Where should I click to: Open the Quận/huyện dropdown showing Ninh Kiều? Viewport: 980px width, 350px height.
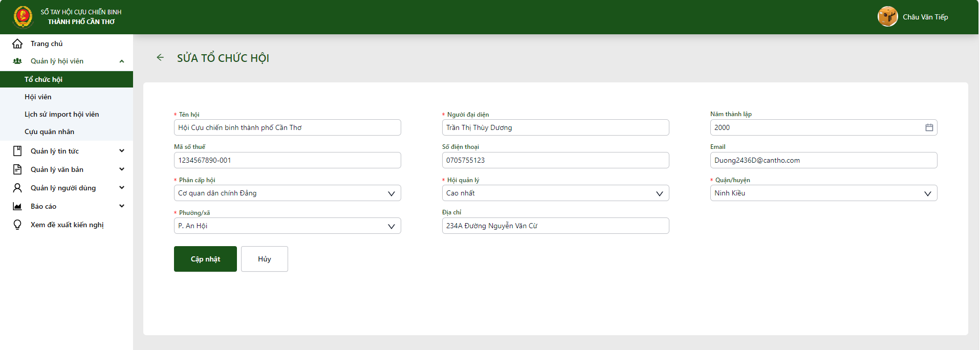pyautogui.click(x=823, y=193)
